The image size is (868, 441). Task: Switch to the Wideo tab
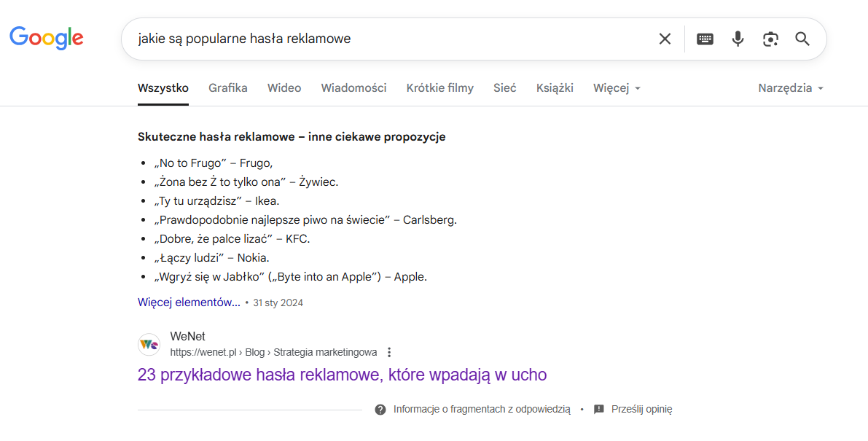[x=284, y=88]
